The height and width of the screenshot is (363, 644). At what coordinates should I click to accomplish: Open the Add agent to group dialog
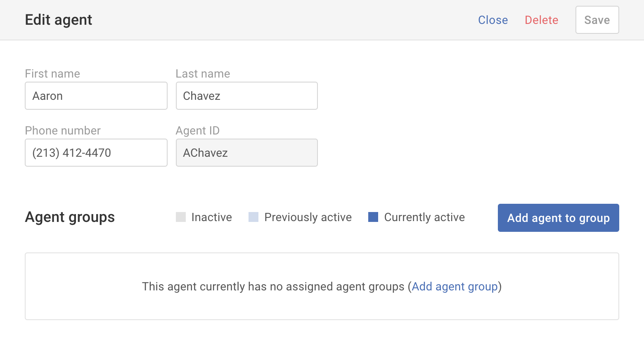click(x=558, y=218)
